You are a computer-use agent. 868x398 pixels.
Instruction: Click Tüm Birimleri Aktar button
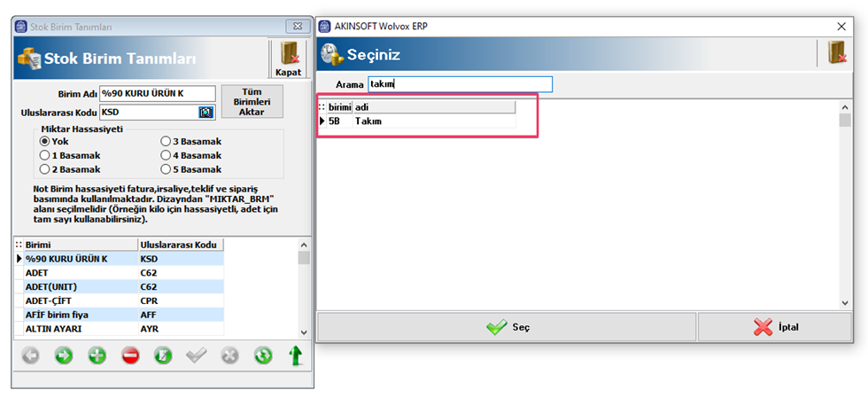[x=252, y=101]
